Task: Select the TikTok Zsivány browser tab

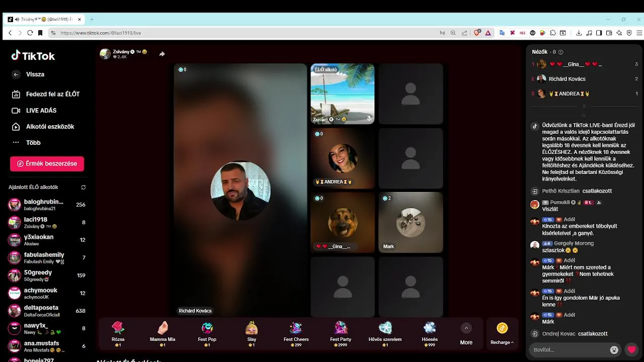Action: click(x=45, y=20)
